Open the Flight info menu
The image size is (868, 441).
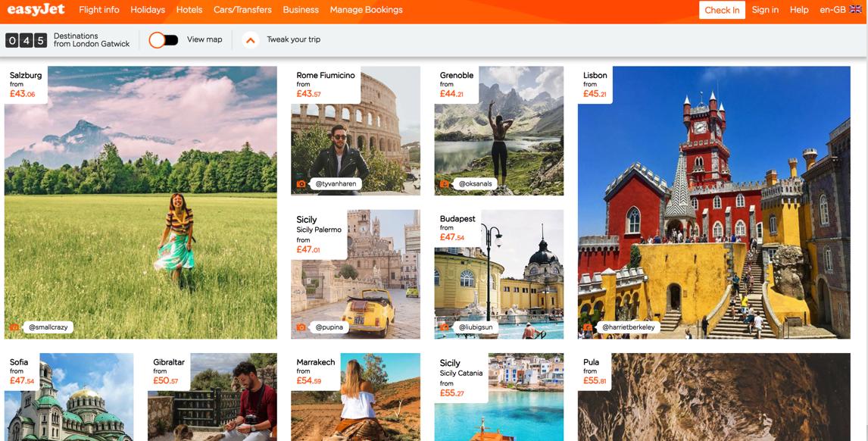(99, 9)
